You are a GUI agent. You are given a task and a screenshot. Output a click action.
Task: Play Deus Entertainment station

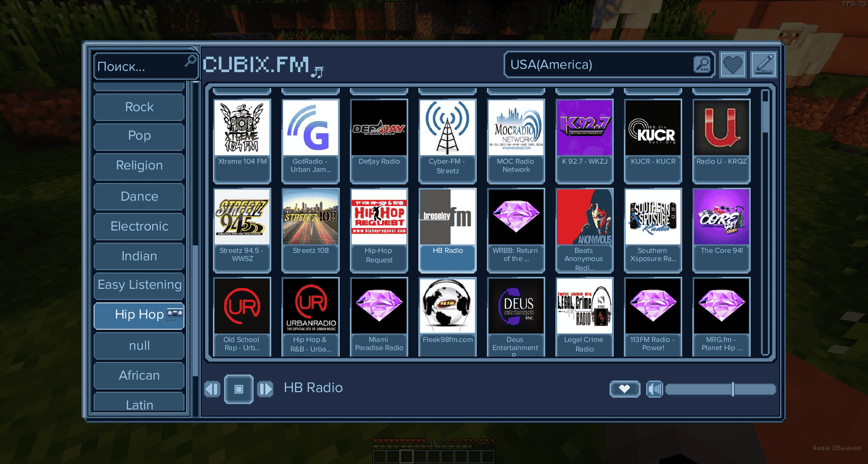(x=516, y=316)
